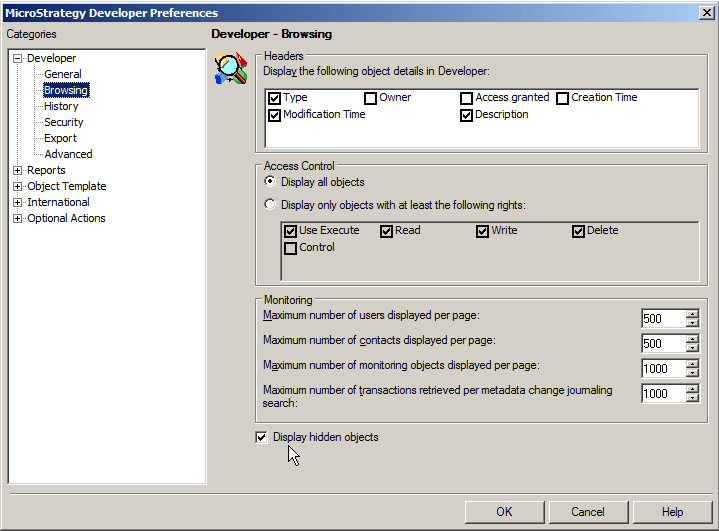Close the Developer Preferences dialog
The image size is (719, 531).
click(707, 13)
